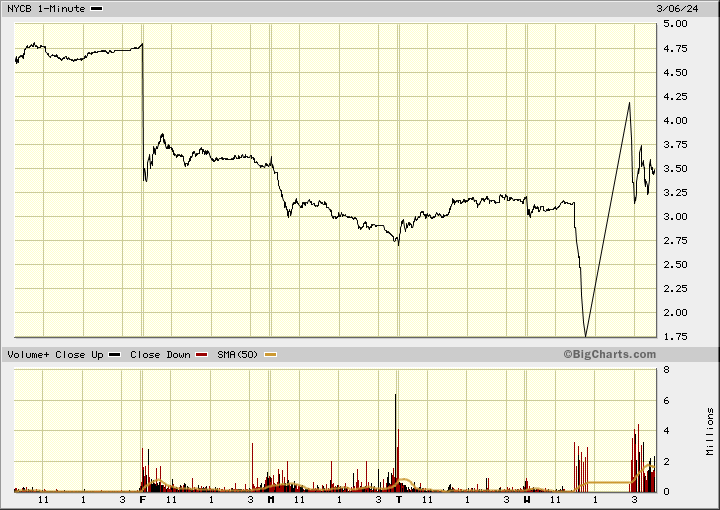
Task: Click the F Friday marker on time axis
Action: coord(142,499)
